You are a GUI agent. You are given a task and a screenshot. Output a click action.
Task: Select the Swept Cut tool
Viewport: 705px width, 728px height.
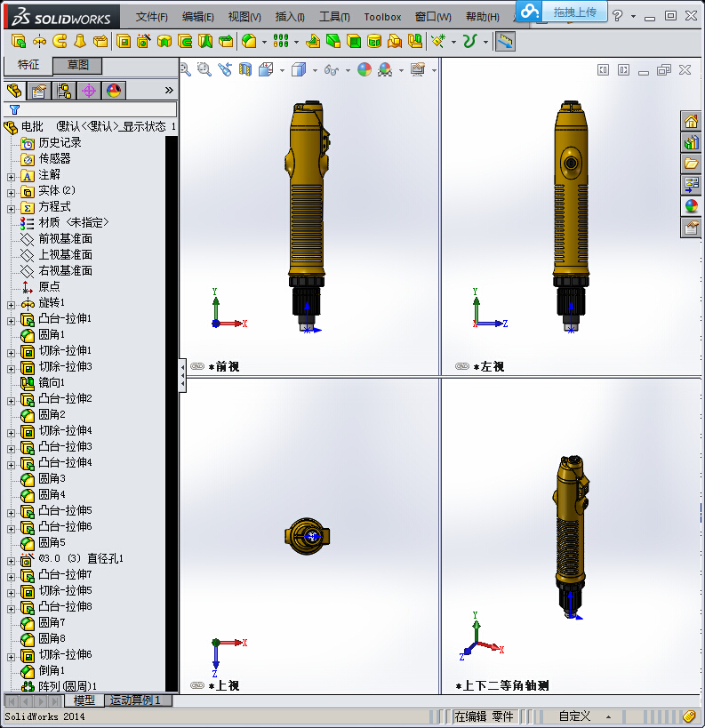tap(185, 41)
